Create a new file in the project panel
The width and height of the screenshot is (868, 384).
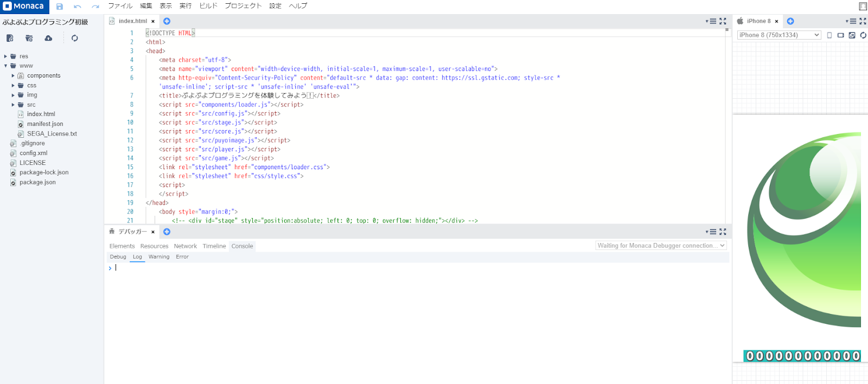coord(10,38)
